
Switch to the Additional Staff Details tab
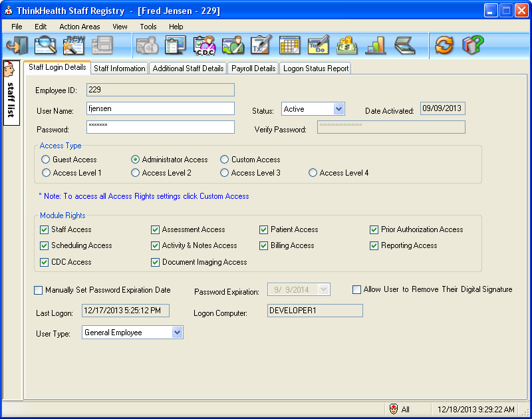188,69
